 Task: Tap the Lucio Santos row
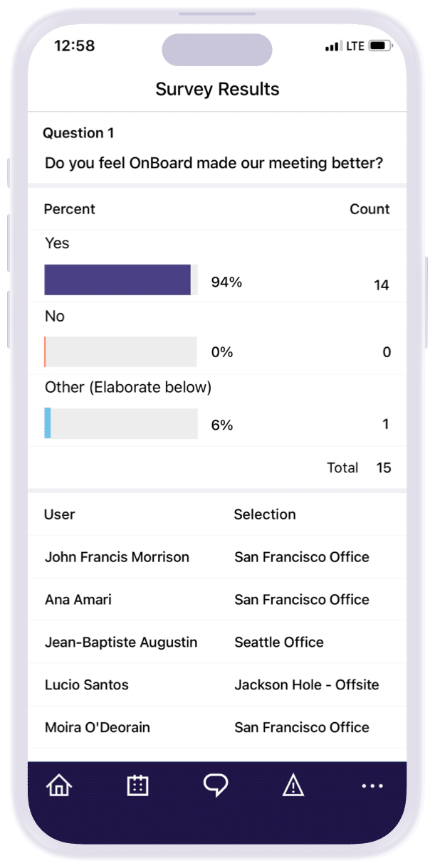[85, 685]
